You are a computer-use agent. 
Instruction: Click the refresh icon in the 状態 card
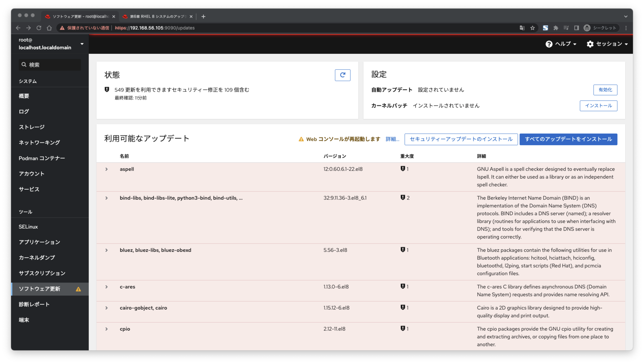(343, 75)
